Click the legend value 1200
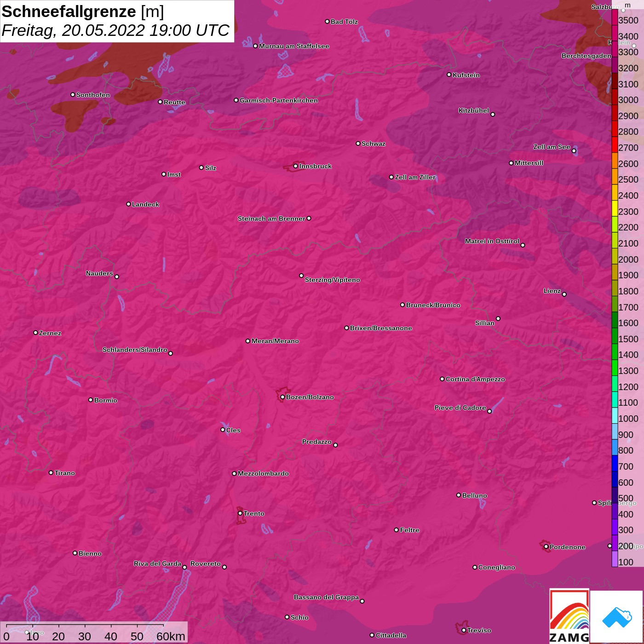644x644 pixels. pos(628,387)
